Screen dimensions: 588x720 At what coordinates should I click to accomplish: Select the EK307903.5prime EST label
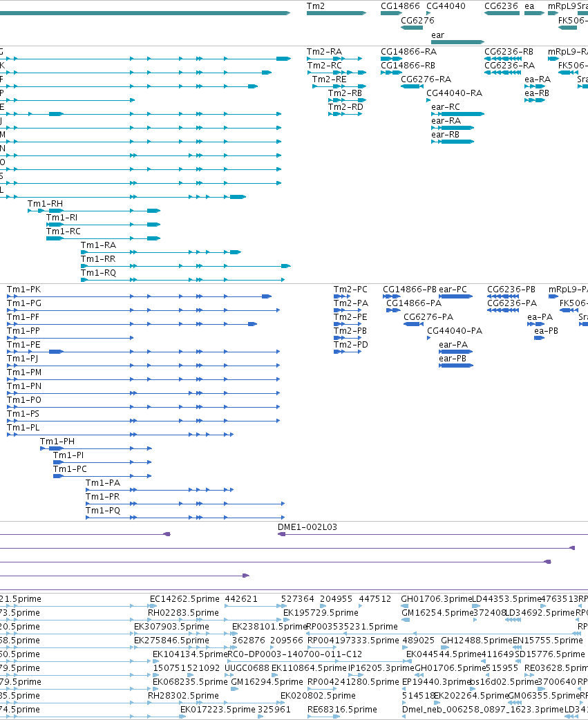171,626
